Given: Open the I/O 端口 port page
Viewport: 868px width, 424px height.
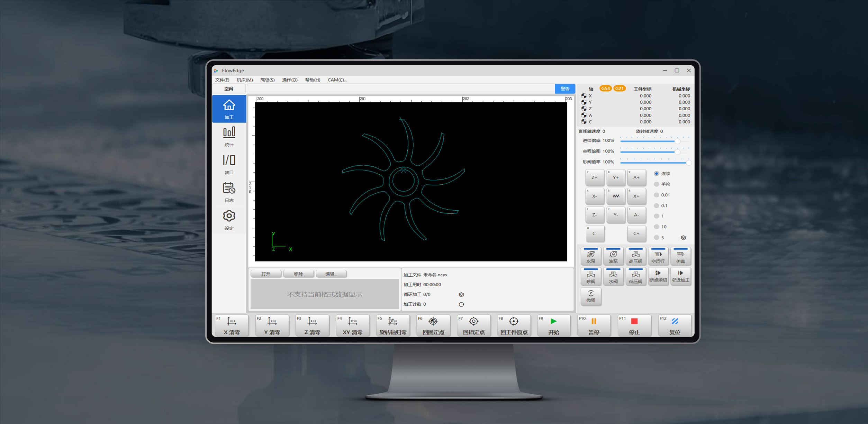Looking at the screenshot, I should [229, 164].
